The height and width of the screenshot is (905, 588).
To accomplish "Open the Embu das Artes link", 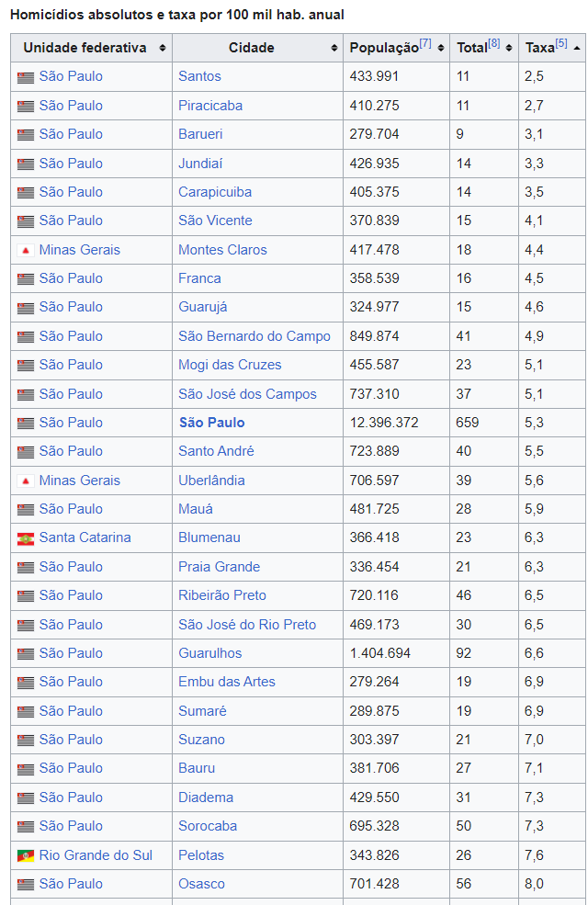I will click(227, 682).
